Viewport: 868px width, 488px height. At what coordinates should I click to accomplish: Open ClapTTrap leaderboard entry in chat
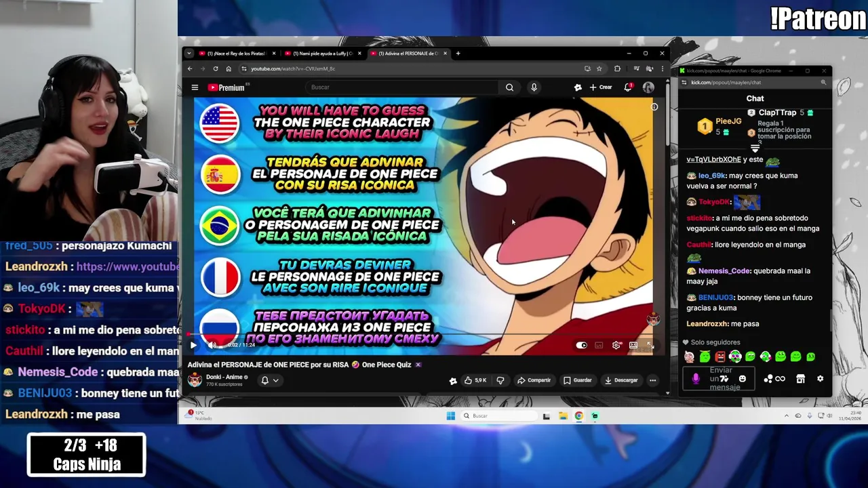[780, 113]
